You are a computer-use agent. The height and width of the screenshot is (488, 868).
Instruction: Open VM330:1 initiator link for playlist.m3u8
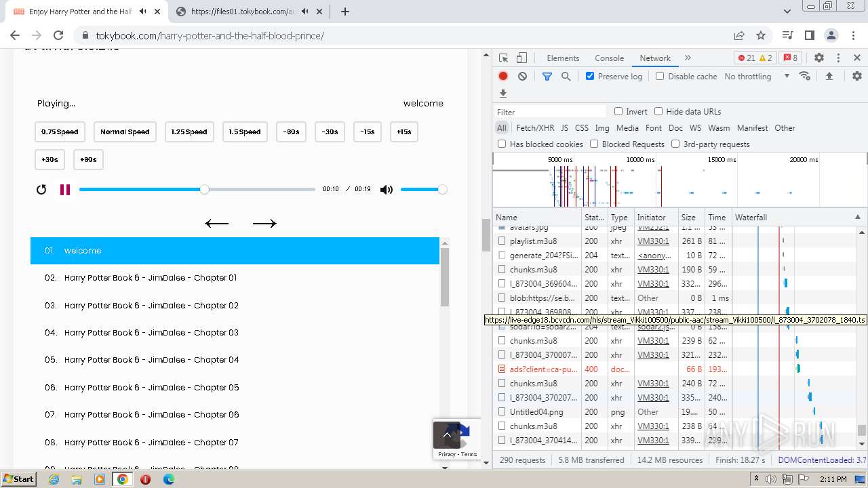click(x=653, y=241)
